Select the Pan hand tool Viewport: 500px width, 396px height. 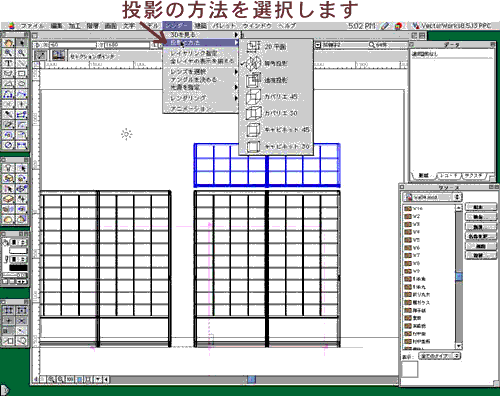tap(9, 42)
